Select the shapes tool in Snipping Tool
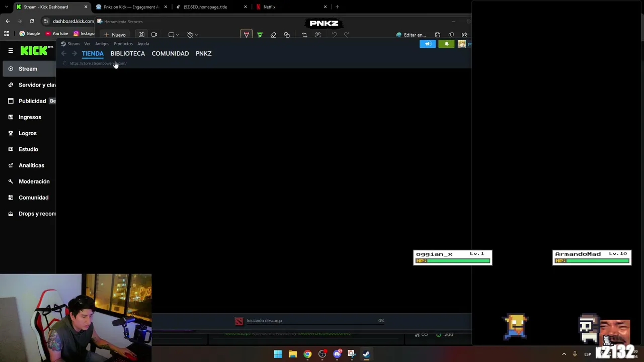The width and height of the screenshot is (644, 362). point(287,35)
